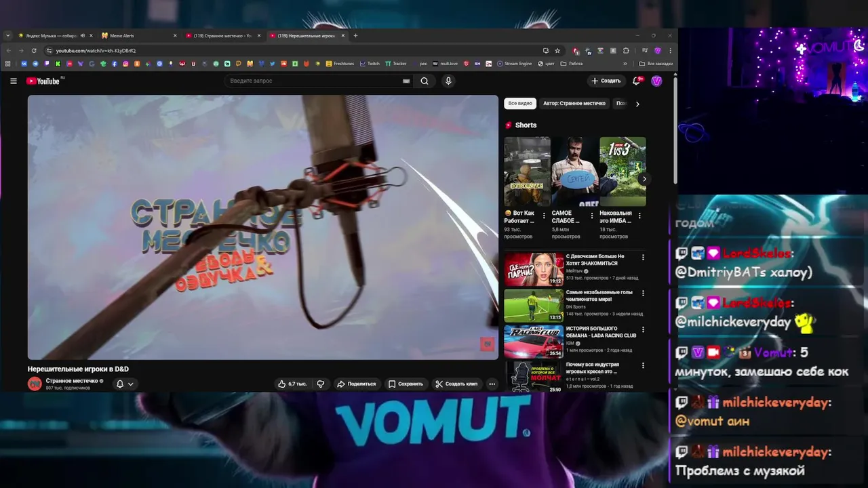Switch to the Странное местечко browser tab
Screen dimensions: 868x488
[x=222, y=35]
